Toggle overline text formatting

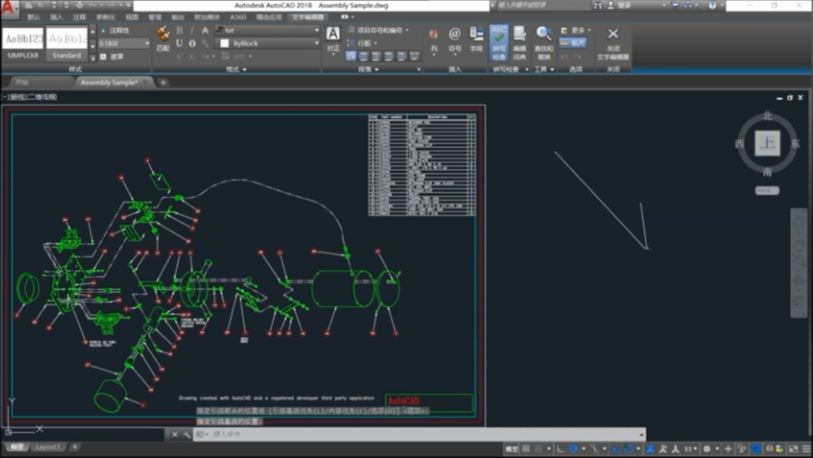pyautogui.click(x=192, y=43)
